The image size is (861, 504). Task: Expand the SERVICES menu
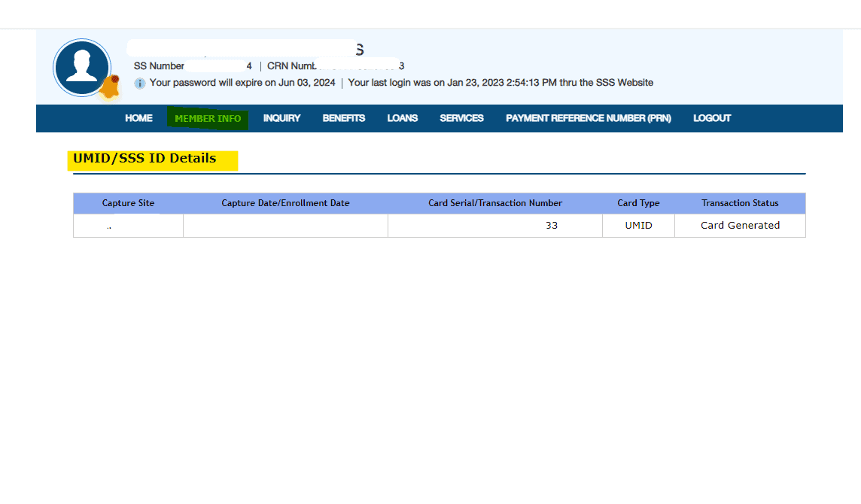click(461, 118)
